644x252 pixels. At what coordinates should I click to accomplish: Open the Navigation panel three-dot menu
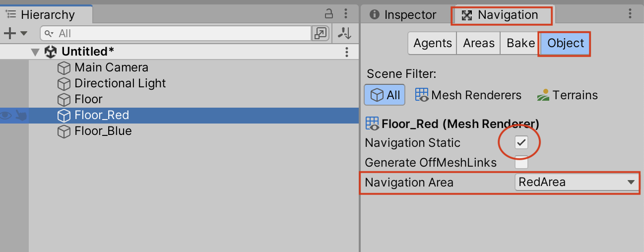click(x=630, y=13)
